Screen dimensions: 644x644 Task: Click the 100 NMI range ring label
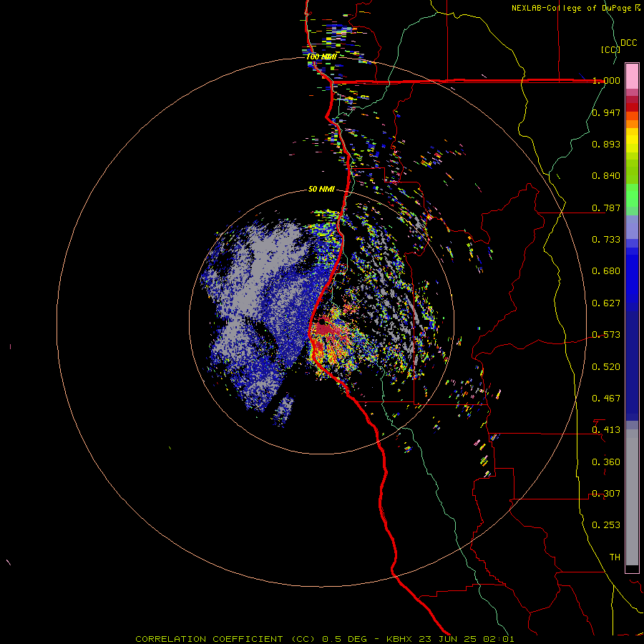pos(321,57)
